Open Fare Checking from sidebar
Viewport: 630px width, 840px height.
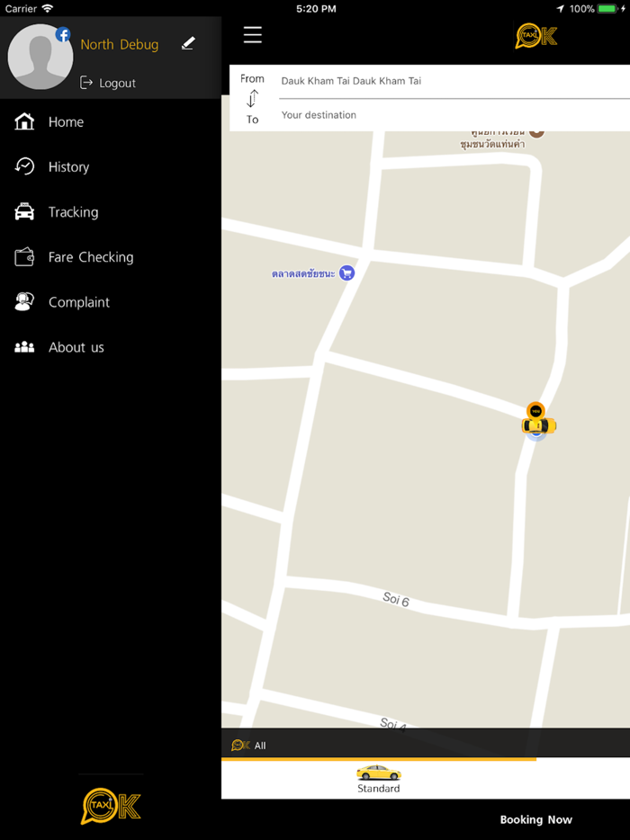[x=90, y=257]
